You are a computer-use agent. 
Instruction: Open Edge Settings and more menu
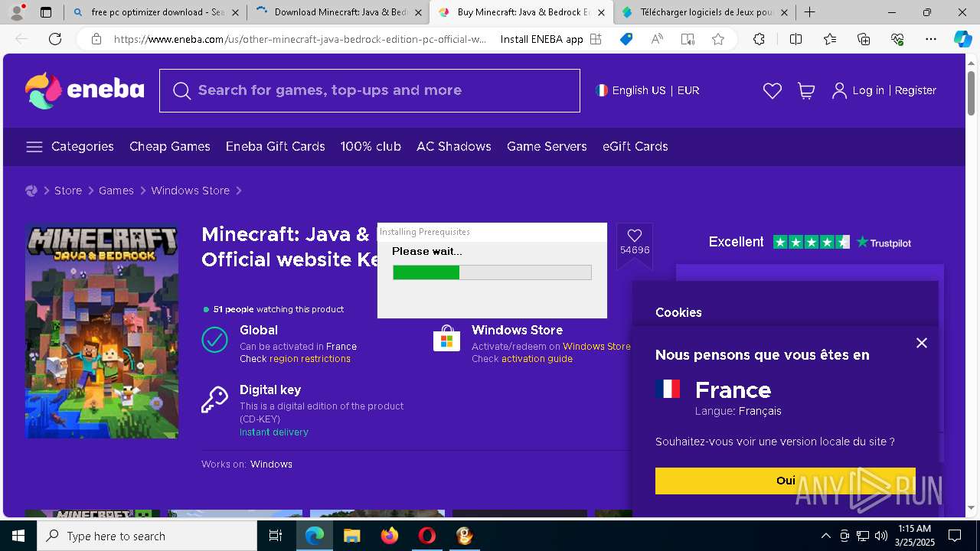coord(931,39)
